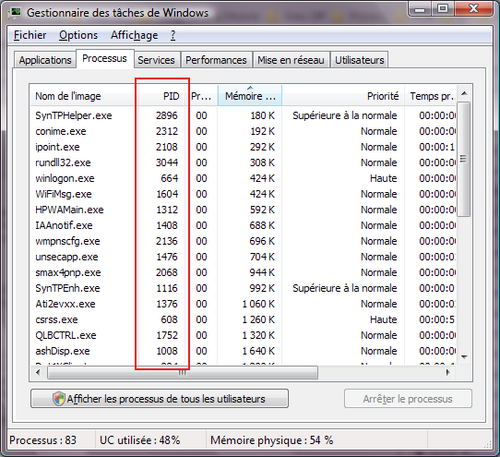
Task: Open the Affichage menu
Action: click(134, 35)
